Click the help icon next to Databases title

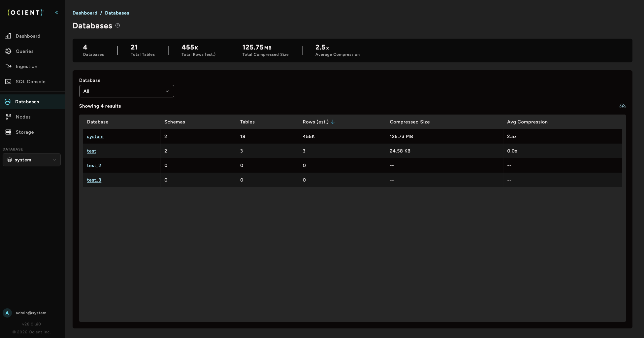117,25
